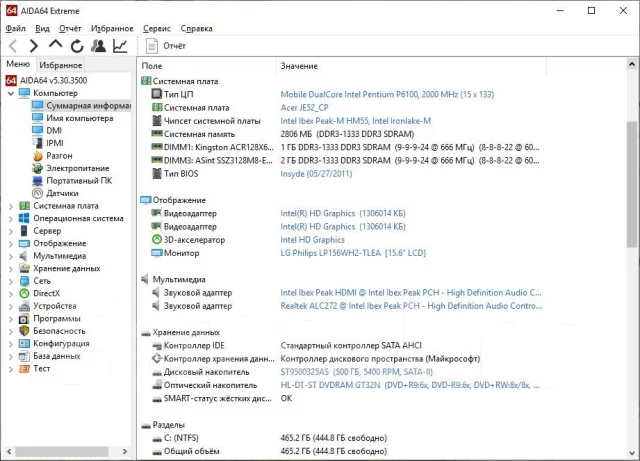
Task: Open the Вид menu
Action: click(x=42, y=28)
